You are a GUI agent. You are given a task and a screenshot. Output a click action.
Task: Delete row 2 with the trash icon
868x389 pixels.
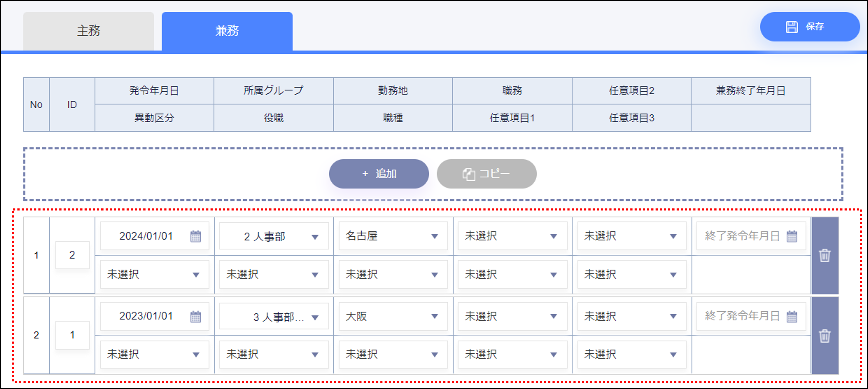(824, 336)
